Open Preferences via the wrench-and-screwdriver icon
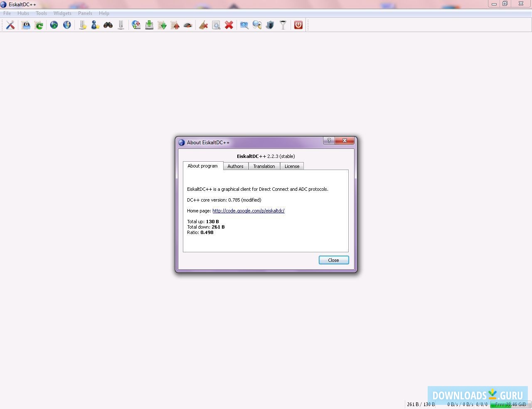532x409 pixels. tap(10, 25)
